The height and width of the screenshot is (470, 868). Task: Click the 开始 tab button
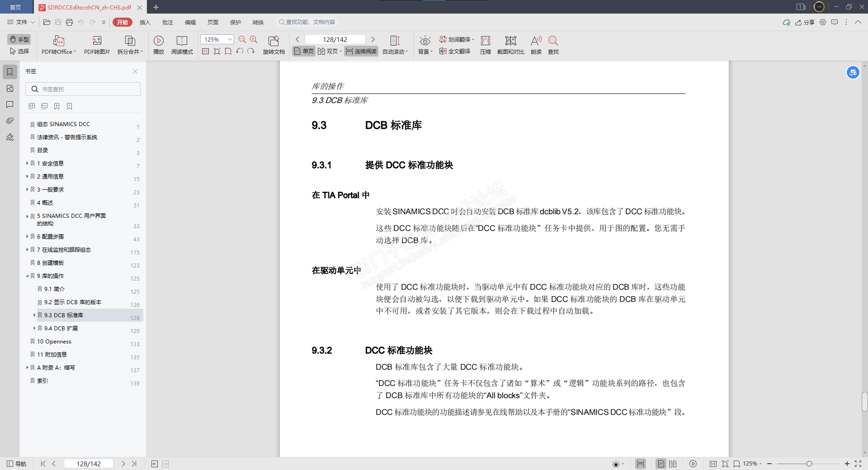pos(123,22)
